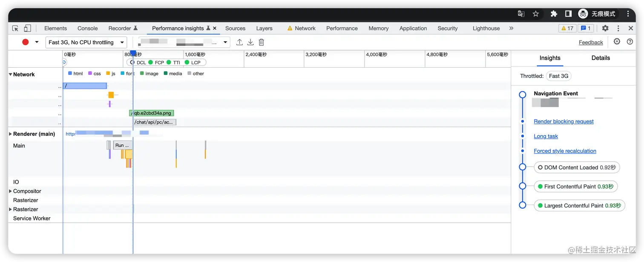Open the record options arrow beside red button

pos(37,42)
